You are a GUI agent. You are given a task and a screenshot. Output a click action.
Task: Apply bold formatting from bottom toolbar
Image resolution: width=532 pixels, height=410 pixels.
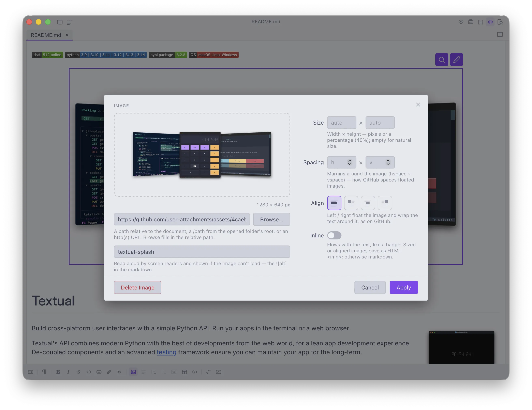58,372
